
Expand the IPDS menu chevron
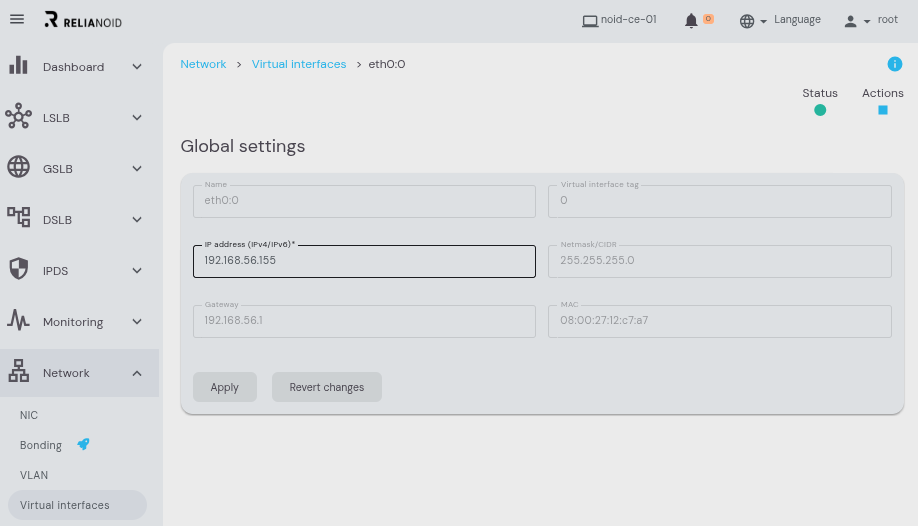tap(137, 271)
